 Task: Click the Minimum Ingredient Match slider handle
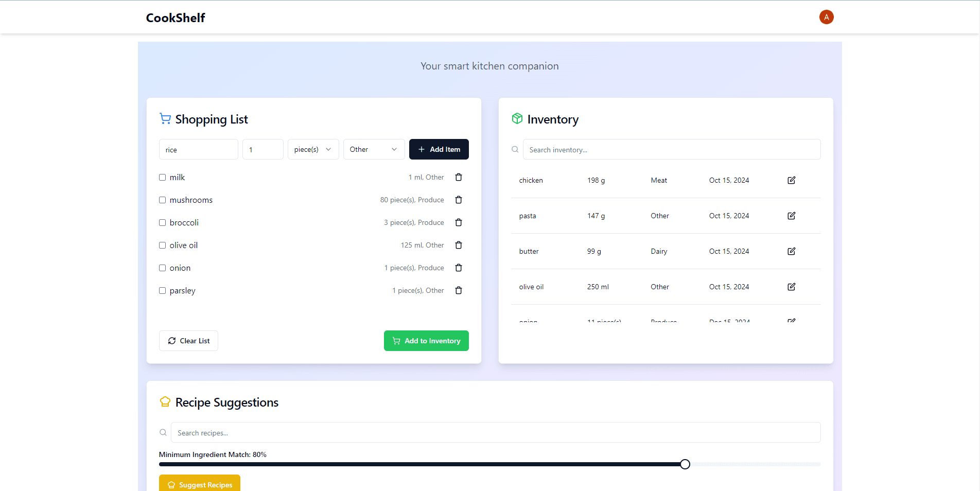tap(685, 464)
